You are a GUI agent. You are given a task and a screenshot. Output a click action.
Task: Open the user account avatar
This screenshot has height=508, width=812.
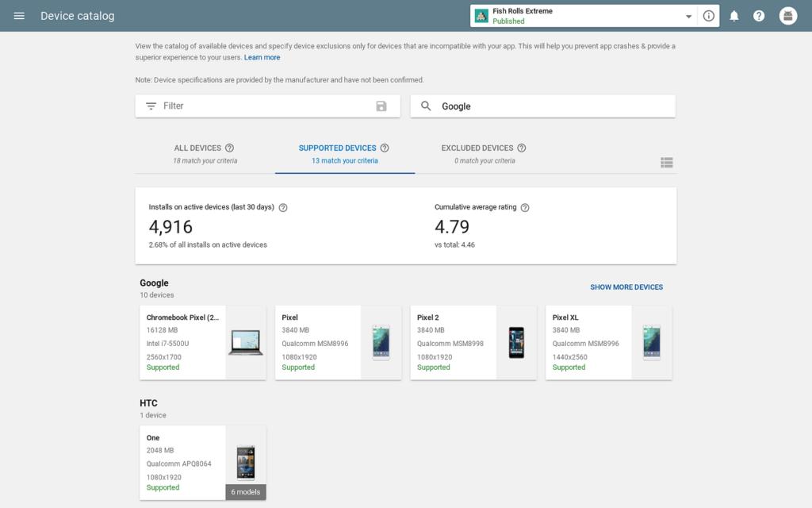pyautogui.click(x=787, y=16)
